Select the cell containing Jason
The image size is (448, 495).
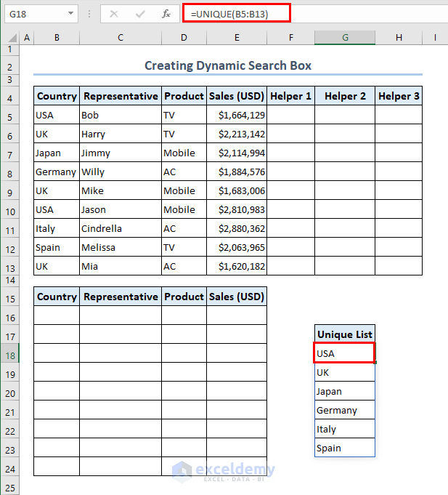(x=121, y=209)
